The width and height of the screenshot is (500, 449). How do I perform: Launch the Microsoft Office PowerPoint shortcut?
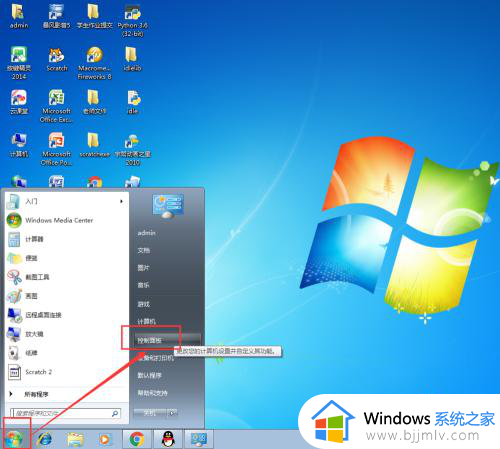[x=56, y=149]
